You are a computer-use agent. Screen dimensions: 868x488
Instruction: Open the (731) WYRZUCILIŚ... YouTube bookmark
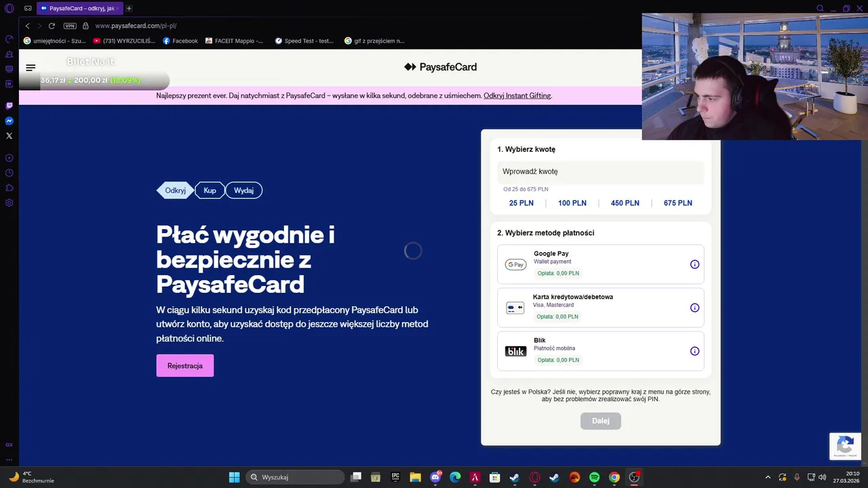tap(124, 41)
